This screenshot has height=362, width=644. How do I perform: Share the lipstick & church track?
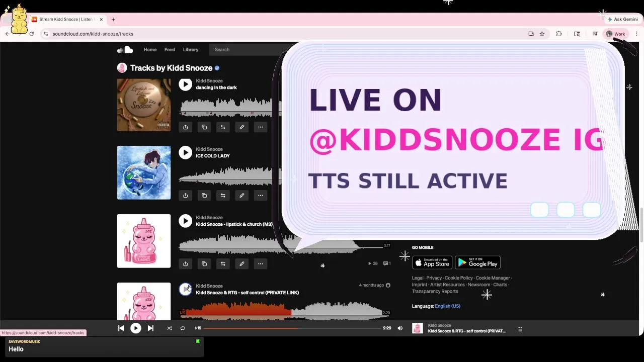coord(185,264)
